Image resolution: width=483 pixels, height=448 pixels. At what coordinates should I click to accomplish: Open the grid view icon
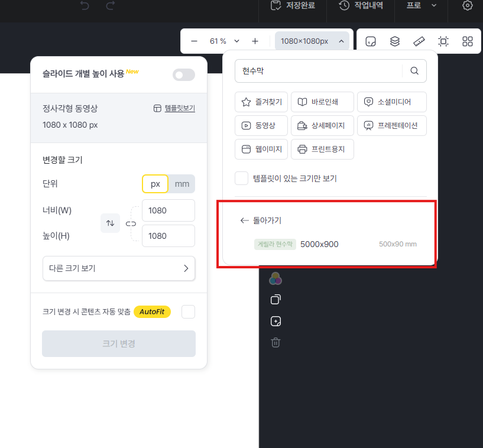467,41
